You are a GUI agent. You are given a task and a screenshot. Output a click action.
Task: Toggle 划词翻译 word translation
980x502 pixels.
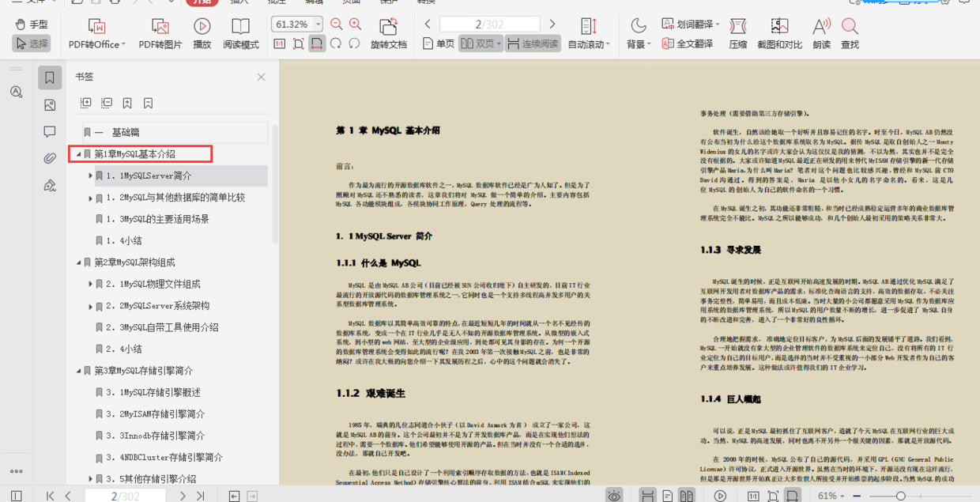point(691,25)
